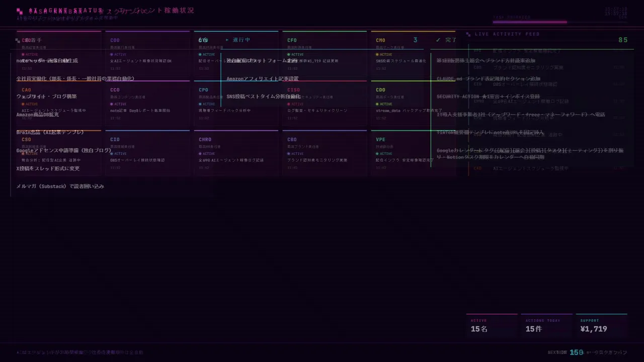The image size is (644, 362).
Task: Click the checkmark icon beside 完了
Action: point(438,40)
